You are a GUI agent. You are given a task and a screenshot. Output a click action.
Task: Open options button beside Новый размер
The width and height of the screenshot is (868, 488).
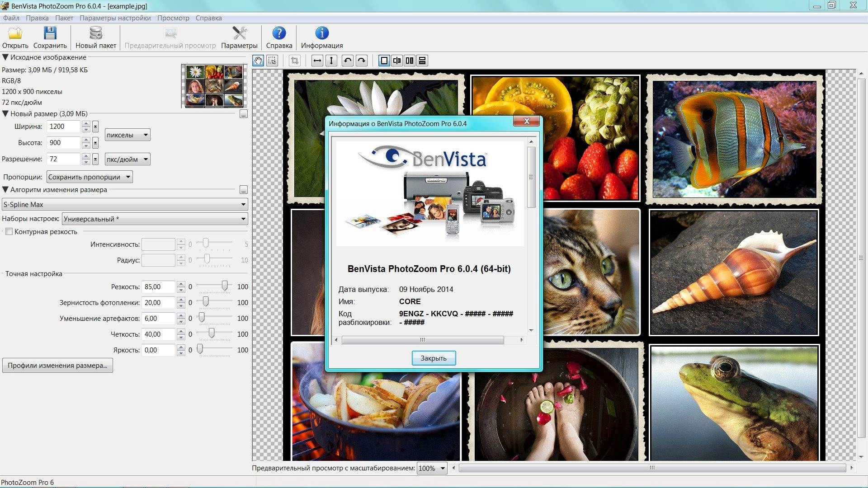243,114
